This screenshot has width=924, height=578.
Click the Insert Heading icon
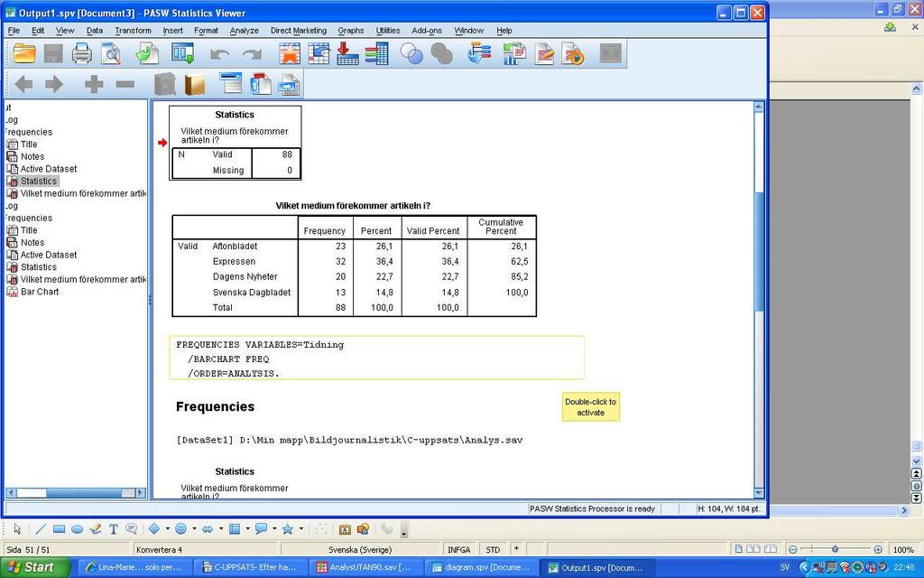(231, 84)
